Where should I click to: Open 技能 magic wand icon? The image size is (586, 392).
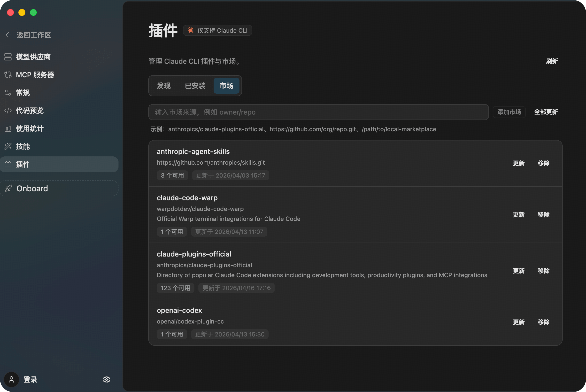[8, 146]
